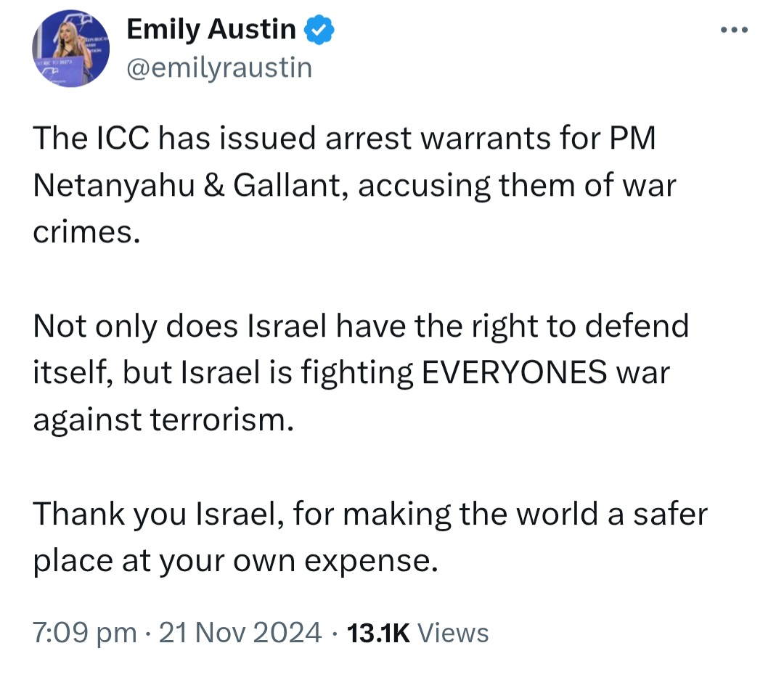Click the word Views in footer
Viewport: 784px width, 680px height.
click(453, 633)
